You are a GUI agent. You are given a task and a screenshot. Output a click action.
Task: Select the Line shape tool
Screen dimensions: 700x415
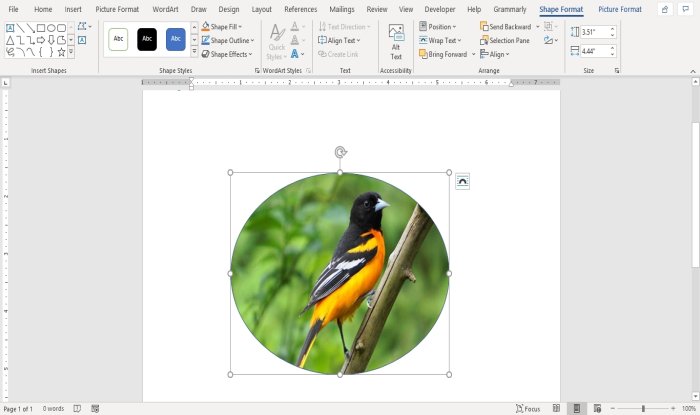pos(21,28)
